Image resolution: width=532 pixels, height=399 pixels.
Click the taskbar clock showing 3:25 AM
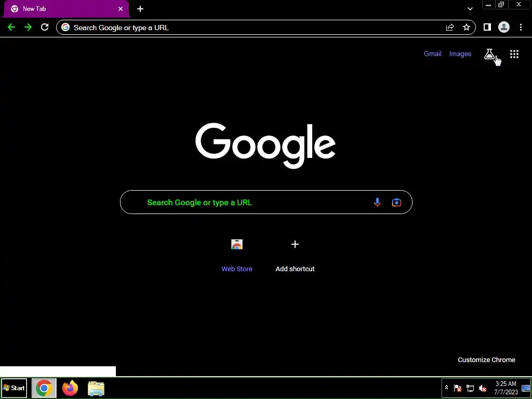[x=506, y=388]
